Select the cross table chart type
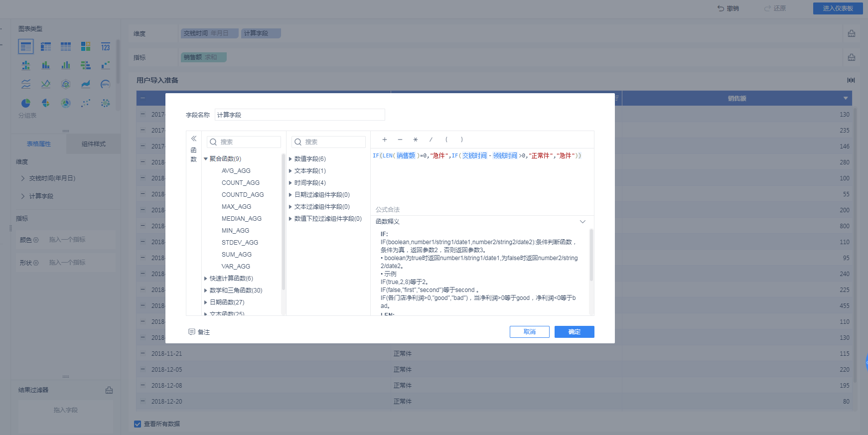This screenshot has width=868, height=435. (x=46, y=46)
